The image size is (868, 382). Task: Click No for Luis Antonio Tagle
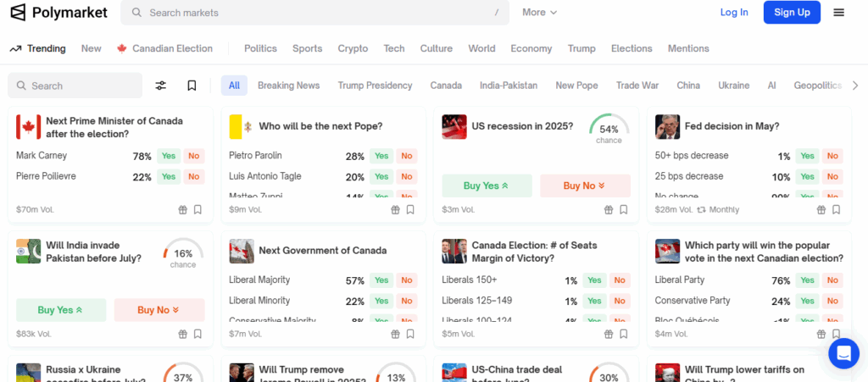click(x=407, y=177)
